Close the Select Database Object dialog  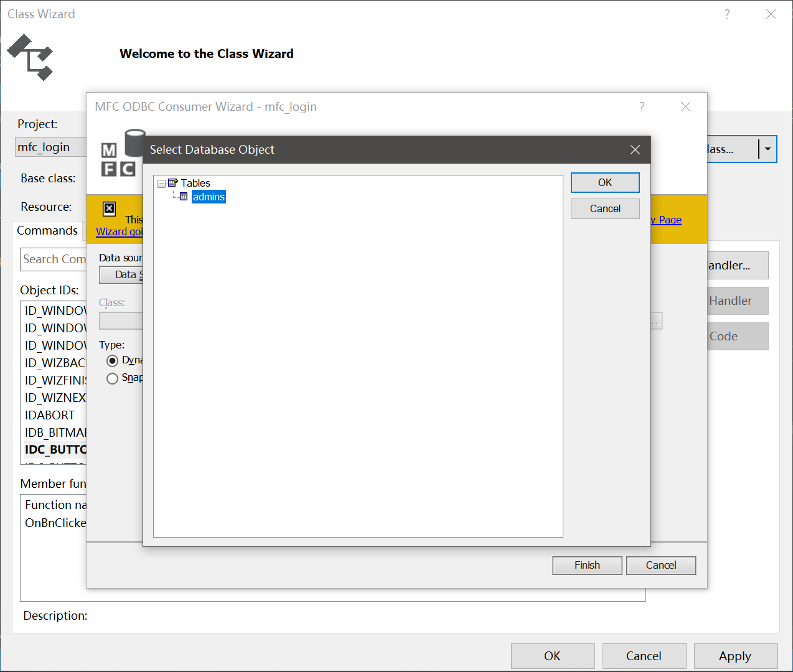click(x=635, y=149)
